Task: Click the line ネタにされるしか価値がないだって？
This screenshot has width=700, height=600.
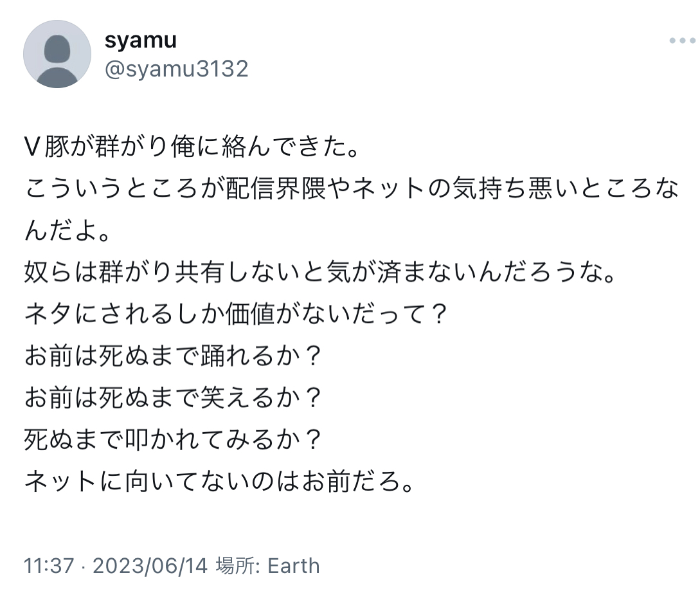Action: coord(235,315)
